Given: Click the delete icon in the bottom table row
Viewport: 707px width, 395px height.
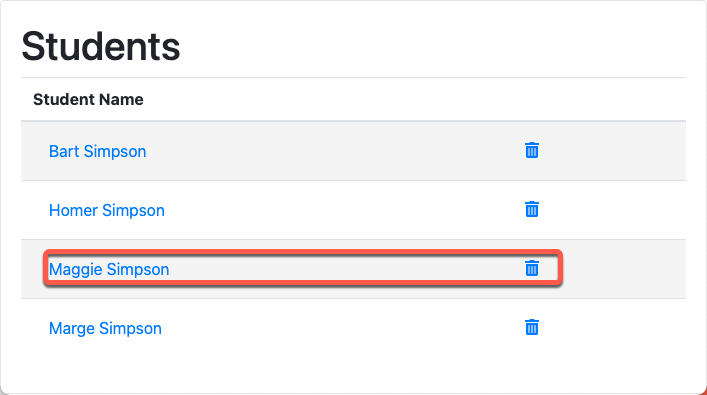Looking at the screenshot, I should coord(532,327).
